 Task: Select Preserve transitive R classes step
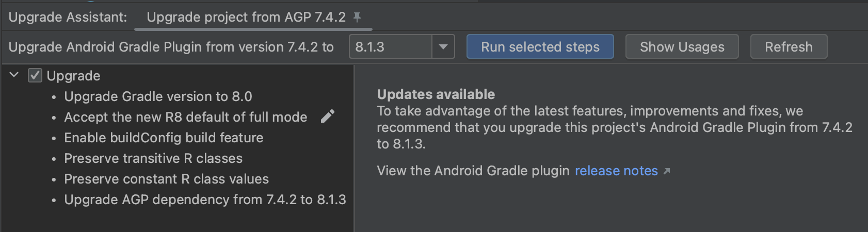click(x=153, y=158)
